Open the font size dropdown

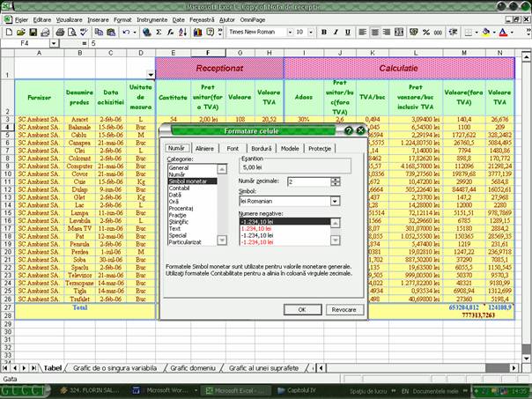[311, 33]
